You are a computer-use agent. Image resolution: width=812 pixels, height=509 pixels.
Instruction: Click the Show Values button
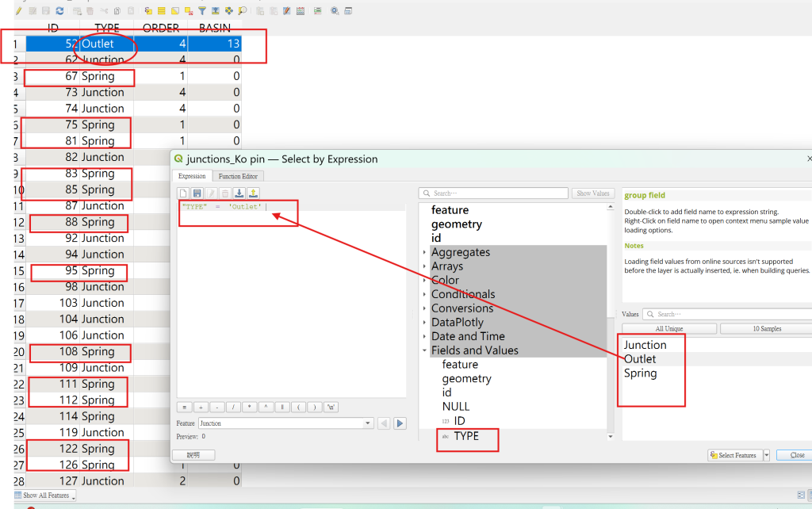click(x=593, y=193)
